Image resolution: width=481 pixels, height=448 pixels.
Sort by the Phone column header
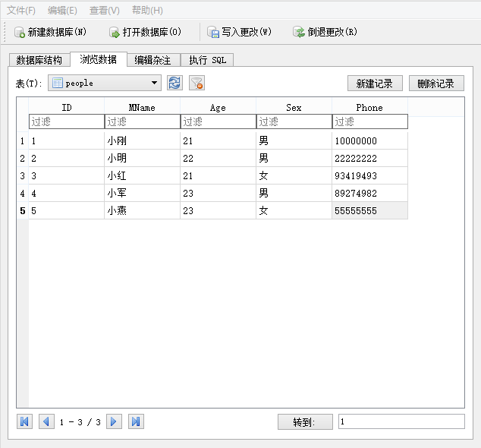370,108
